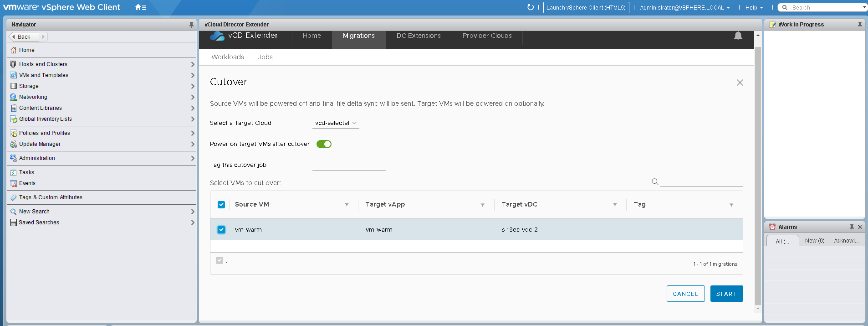Open the Select a Target Cloud dropdown
Viewport: 868px width, 326px height.
click(336, 123)
